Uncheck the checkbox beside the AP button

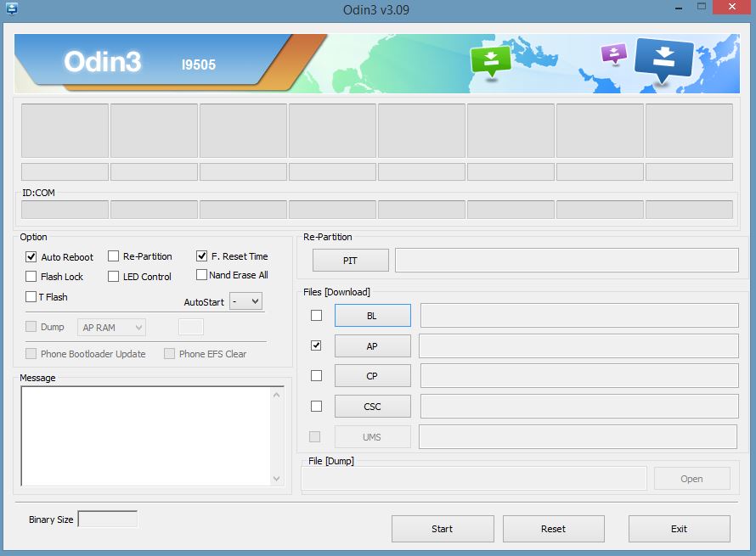[x=316, y=345]
